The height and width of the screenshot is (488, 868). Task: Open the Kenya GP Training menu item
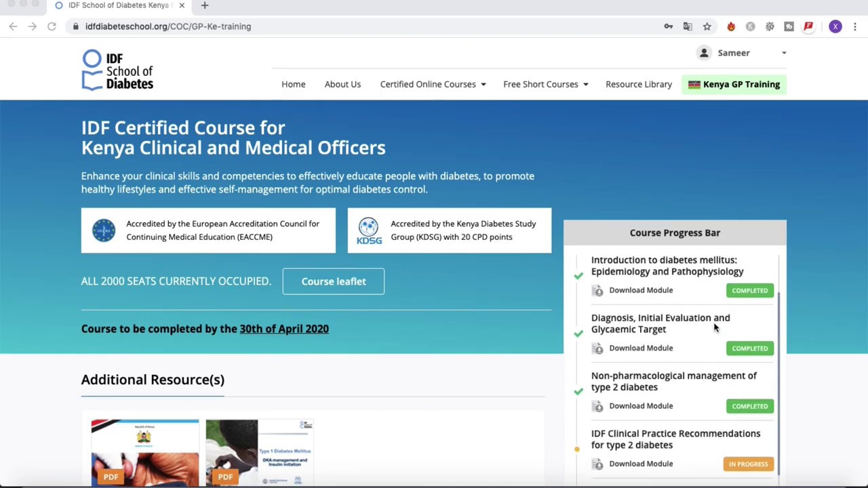(734, 84)
